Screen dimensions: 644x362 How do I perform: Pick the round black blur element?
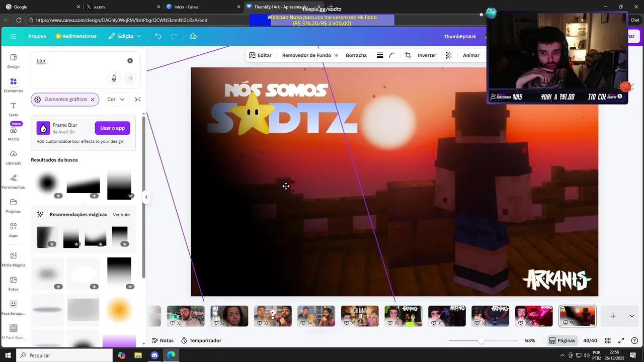point(48,184)
